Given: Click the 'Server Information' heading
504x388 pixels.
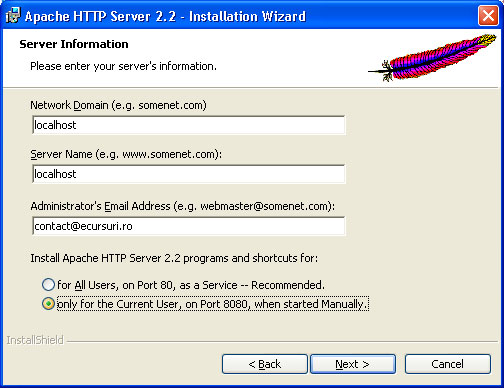Looking at the screenshot, I should [74, 44].
